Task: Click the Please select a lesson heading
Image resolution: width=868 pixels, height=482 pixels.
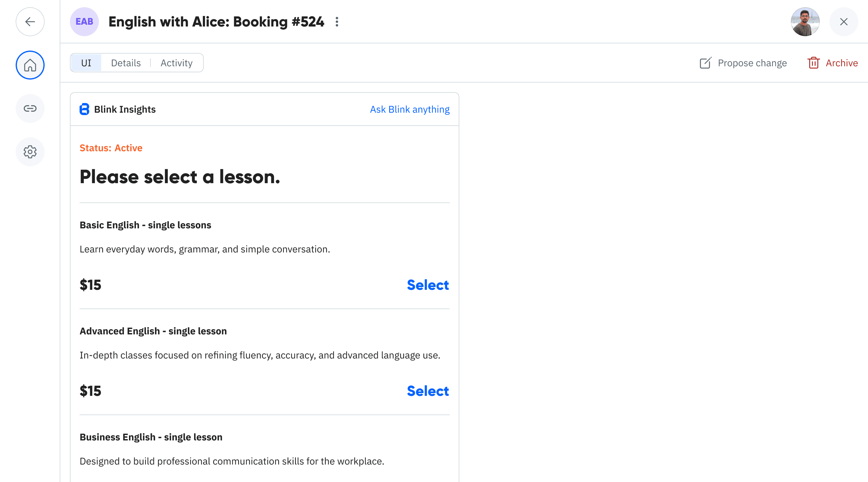Action: (x=180, y=177)
